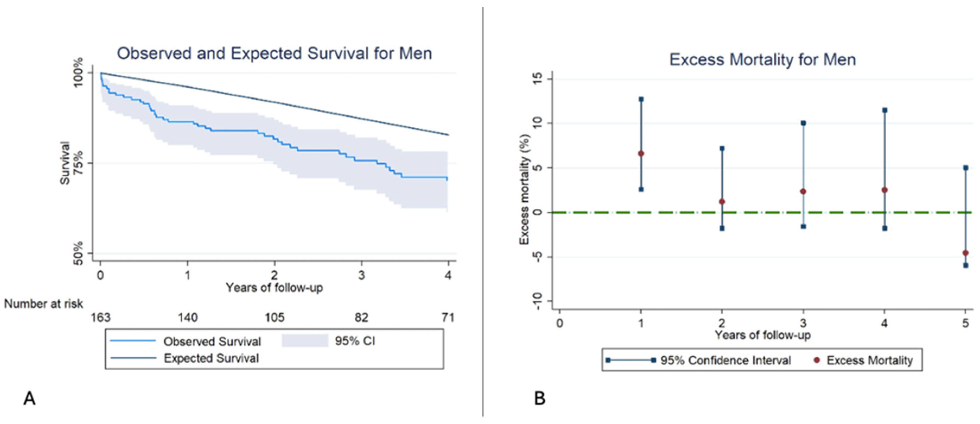
Task: Click the red excess mortality dot at year 5
Action: point(966,253)
